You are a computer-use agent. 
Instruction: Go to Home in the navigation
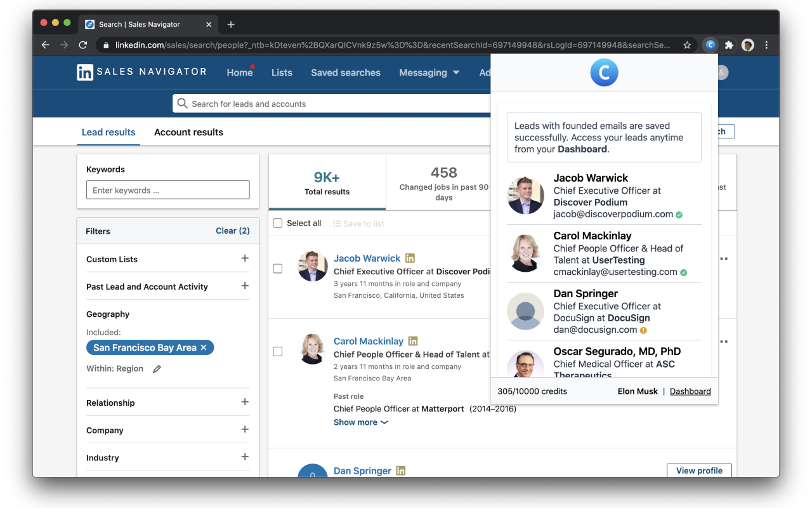pyautogui.click(x=240, y=72)
